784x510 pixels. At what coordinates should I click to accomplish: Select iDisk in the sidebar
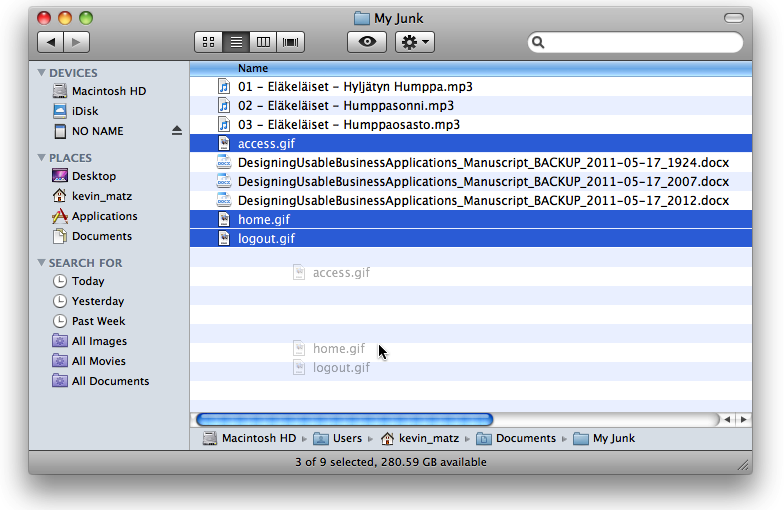tap(75, 111)
